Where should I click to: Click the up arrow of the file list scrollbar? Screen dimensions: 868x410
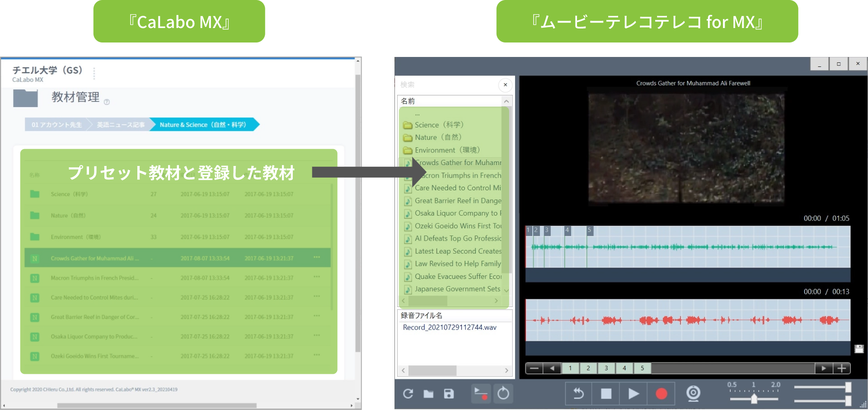tap(507, 101)
